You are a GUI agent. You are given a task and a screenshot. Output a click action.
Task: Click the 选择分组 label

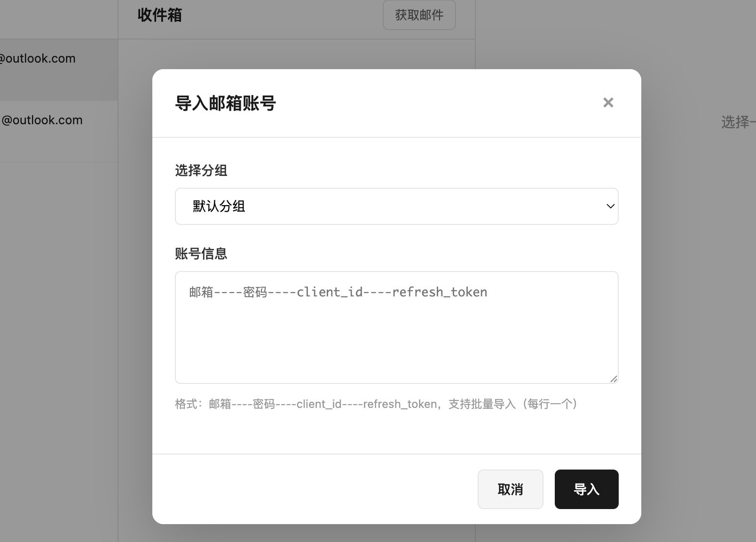201,170
